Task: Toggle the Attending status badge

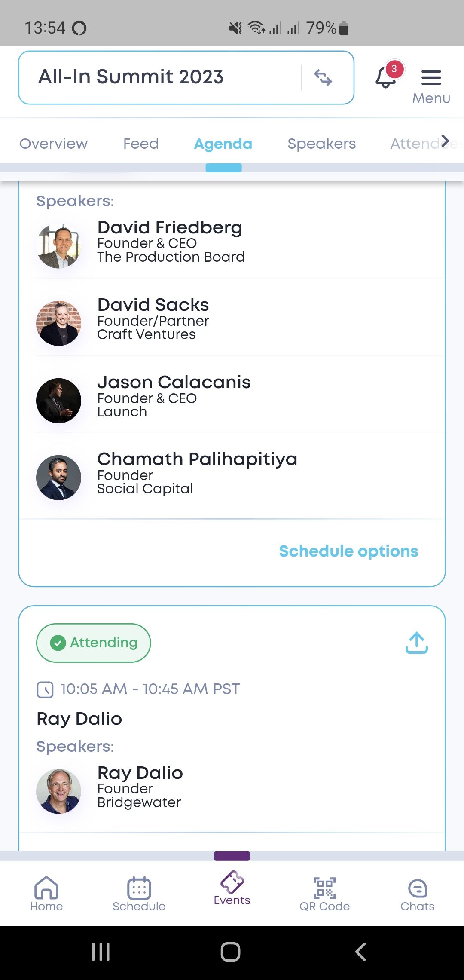Action: (x=94, y=643)
